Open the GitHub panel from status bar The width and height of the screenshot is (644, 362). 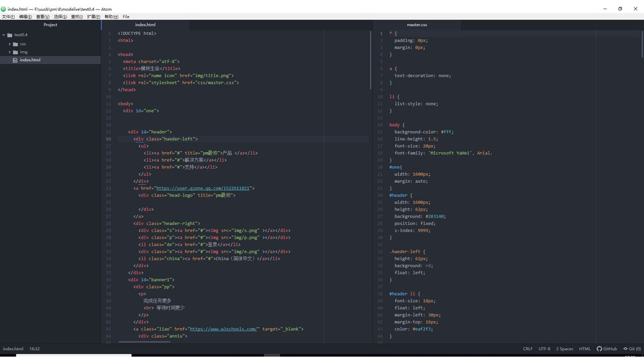click(607, 349)
